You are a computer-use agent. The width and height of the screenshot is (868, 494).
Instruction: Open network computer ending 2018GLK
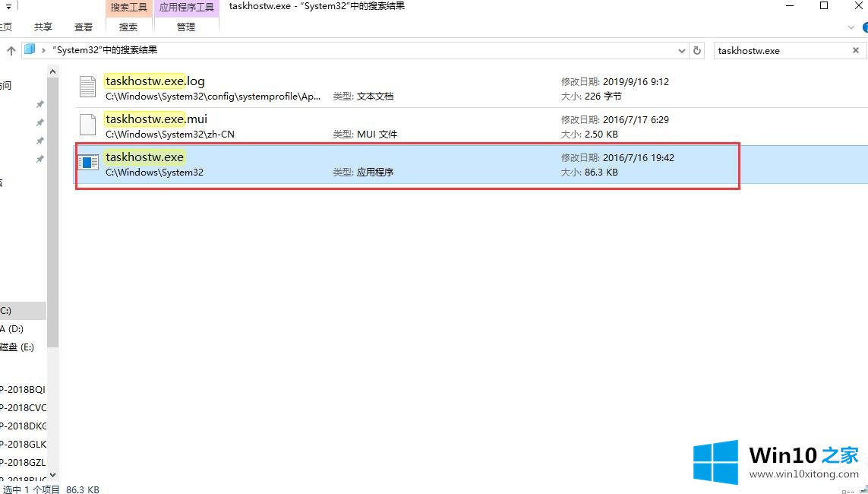[24, 444]
